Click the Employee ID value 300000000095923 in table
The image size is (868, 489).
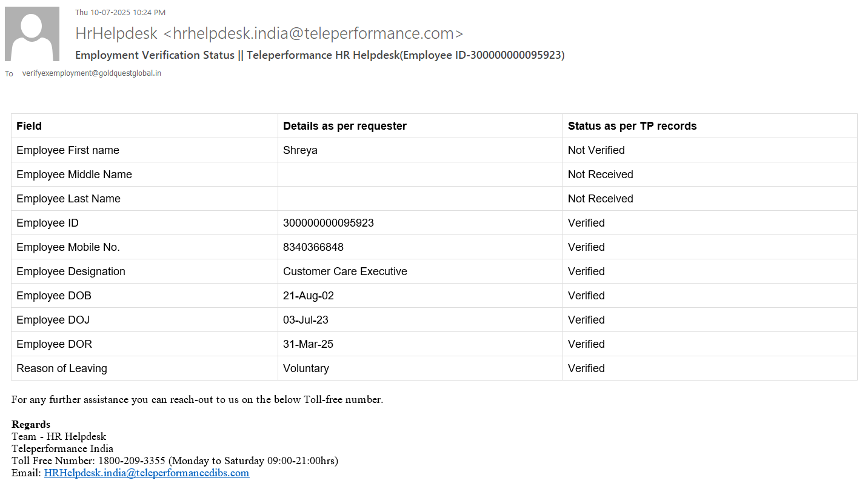328,223
